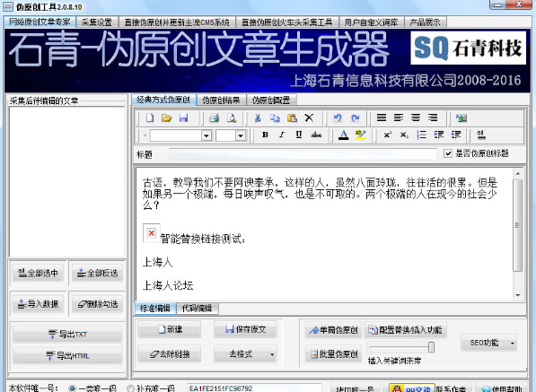Switch to 代码编辑 mode tab

tap(197, 309)
